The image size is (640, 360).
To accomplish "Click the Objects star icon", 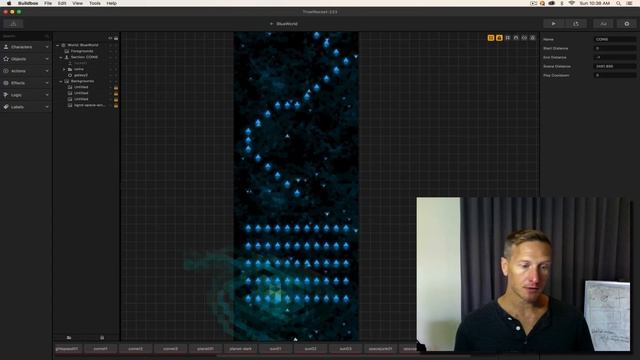I will (x=6, y=59).
